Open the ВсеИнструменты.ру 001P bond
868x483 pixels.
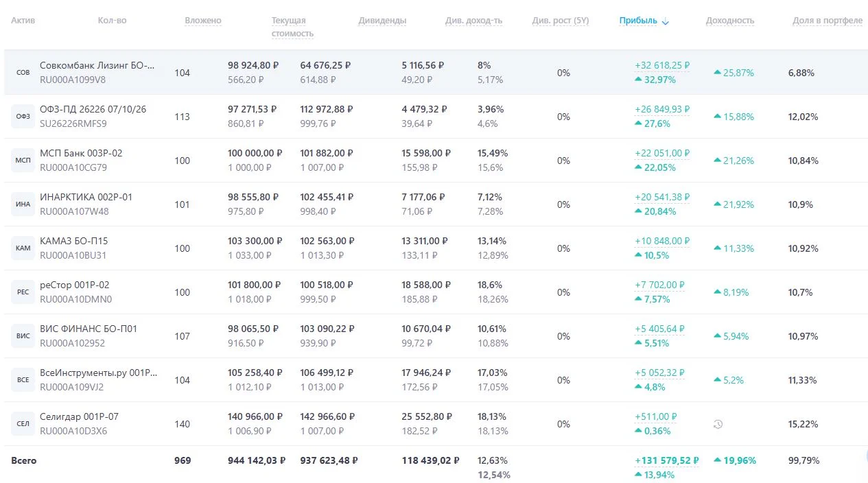(98, 373)
